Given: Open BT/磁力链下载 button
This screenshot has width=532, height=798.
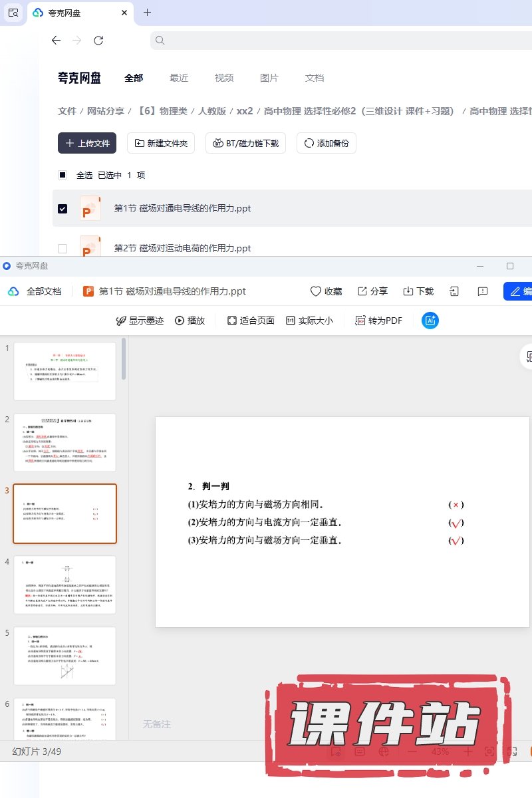Looking at the screenshot, I should coord(246,143).
